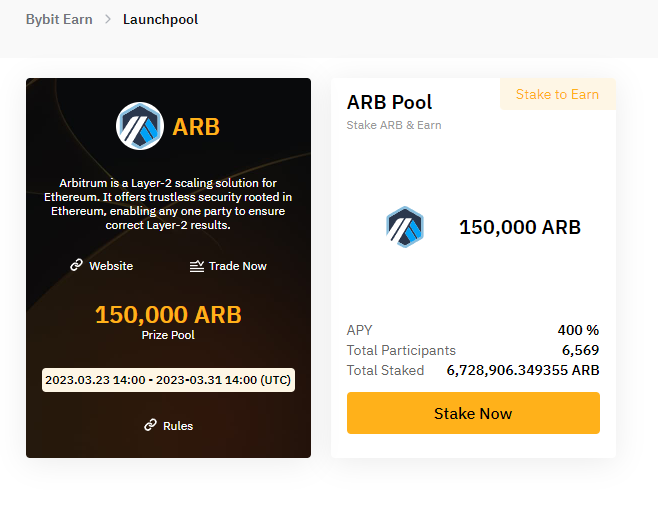Viewport: 658px width, 506px height.
Task: Click the chain-link icon next to Rules
Action: coord(150,425)
